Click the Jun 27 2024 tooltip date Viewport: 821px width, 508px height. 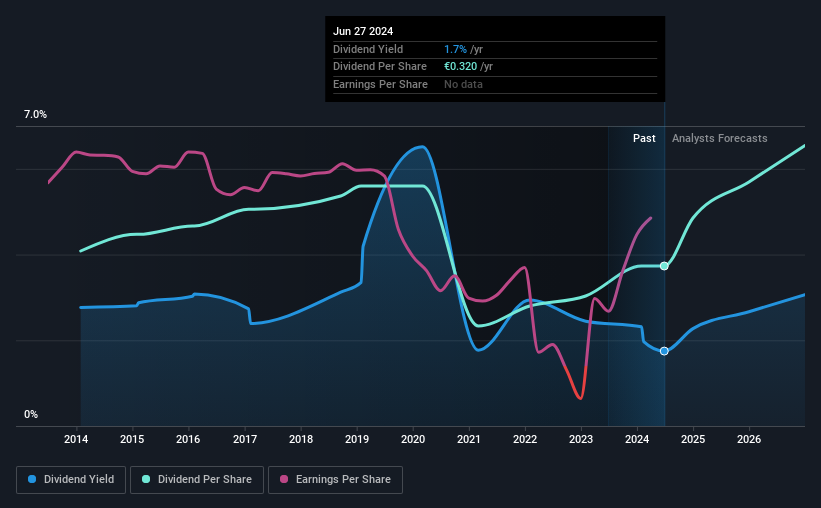[363, 31]
